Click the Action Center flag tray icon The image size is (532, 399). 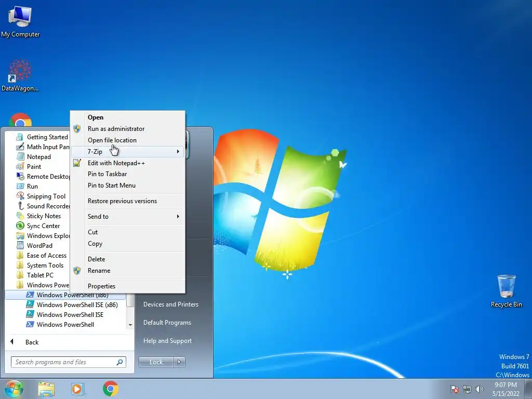click(455, 389)
